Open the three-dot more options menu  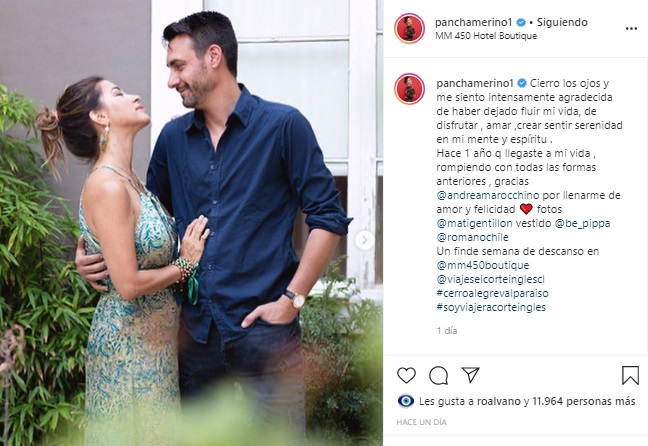[631, 29]
